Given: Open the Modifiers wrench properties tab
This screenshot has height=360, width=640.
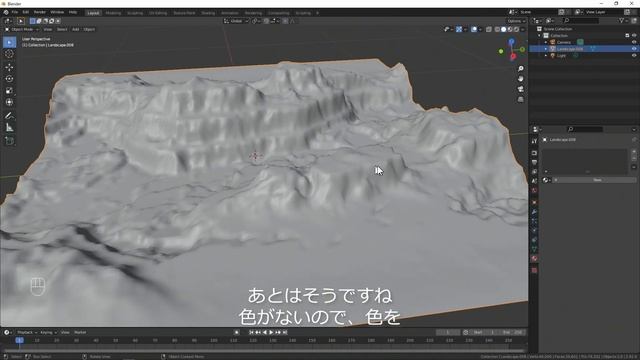Looking at the screenshot, I should (534, 211).
